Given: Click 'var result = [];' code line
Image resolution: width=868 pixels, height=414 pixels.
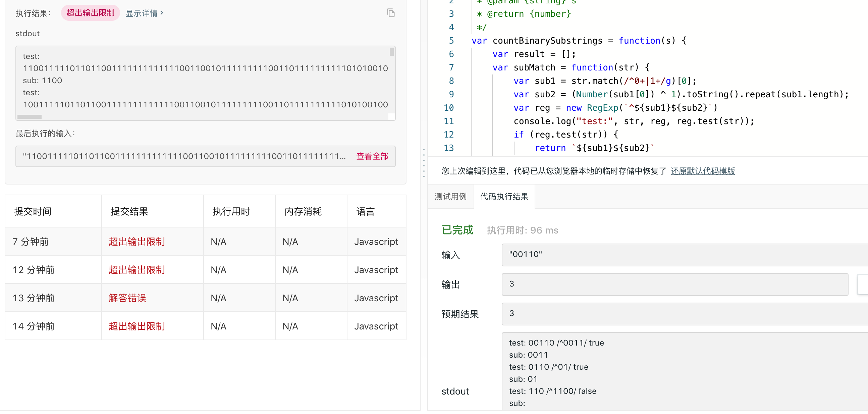Looking at the screenshot, I should click(534, 54).
